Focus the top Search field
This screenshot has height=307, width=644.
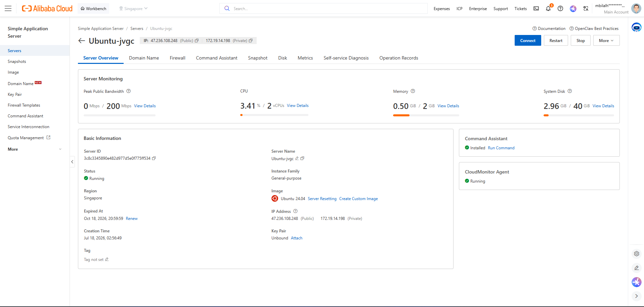(324, 8)
